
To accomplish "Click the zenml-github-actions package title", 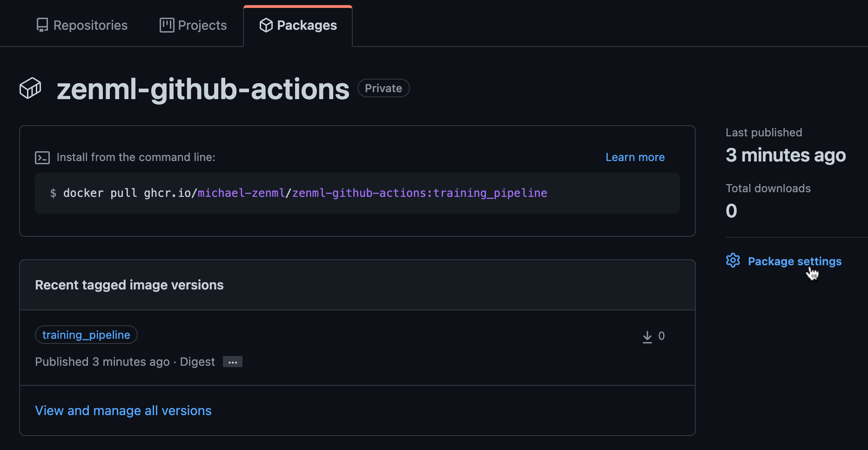I will (203, 89).
